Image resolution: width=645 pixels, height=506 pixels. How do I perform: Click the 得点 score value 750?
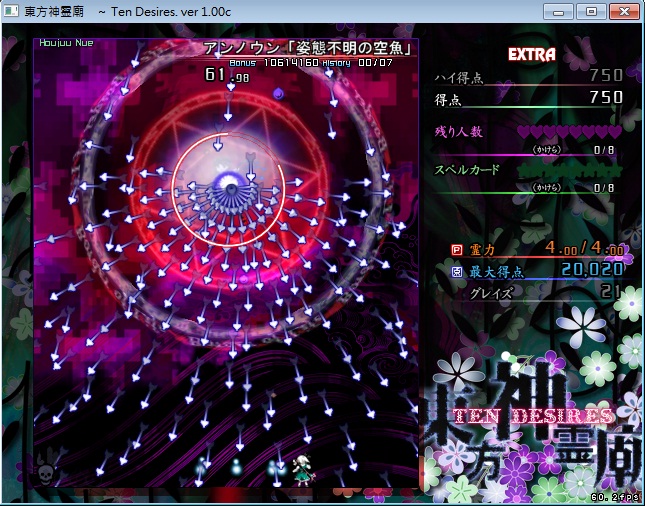tap(606, 97)
